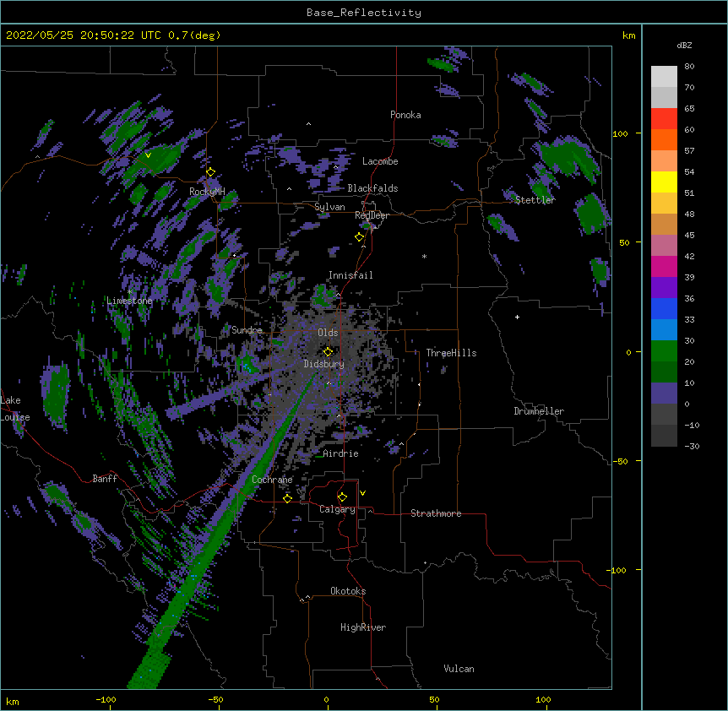This screenshot has height=711, width=728.
Task: Click the asterisk marker above Limestone label
Action: 130,292
